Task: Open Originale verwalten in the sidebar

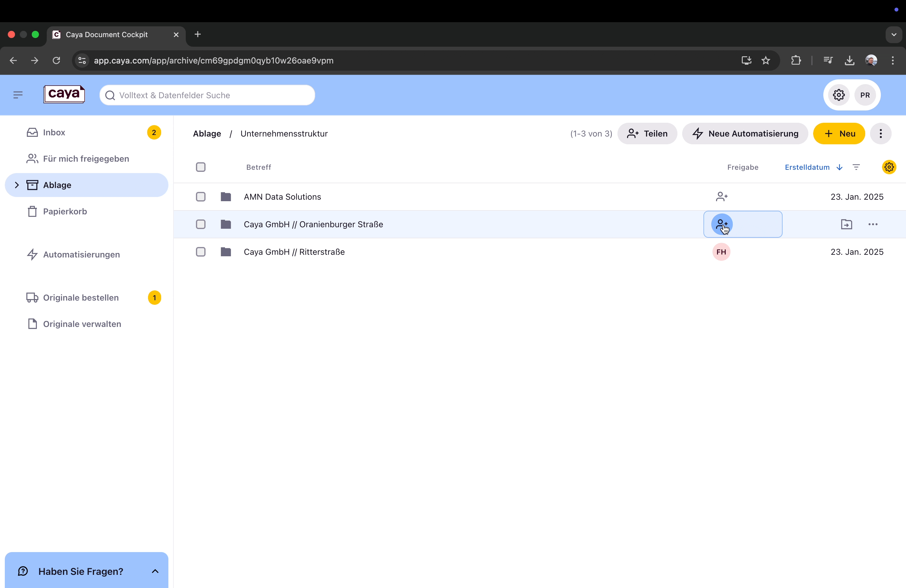Action: click(86, 324)
